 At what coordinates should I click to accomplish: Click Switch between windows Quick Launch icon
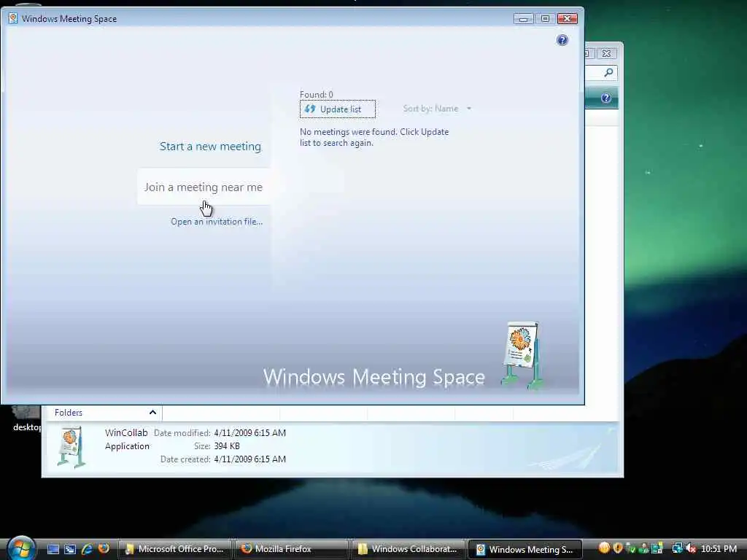tap(70, 549)
